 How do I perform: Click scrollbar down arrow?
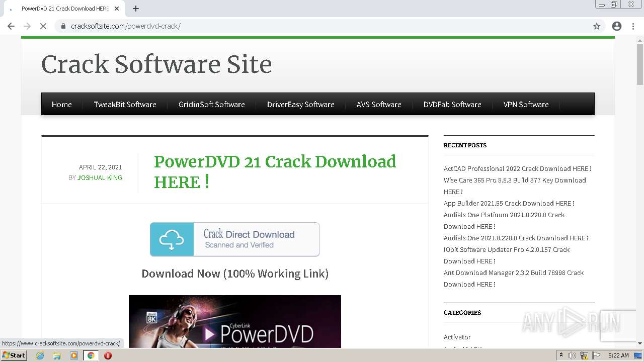point(640,344)
